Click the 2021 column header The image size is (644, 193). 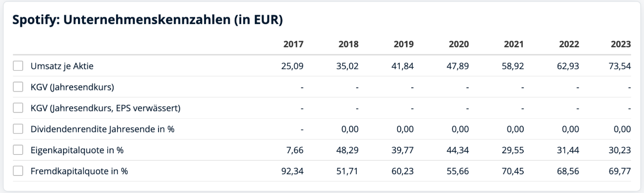click(x=513, y=44)
